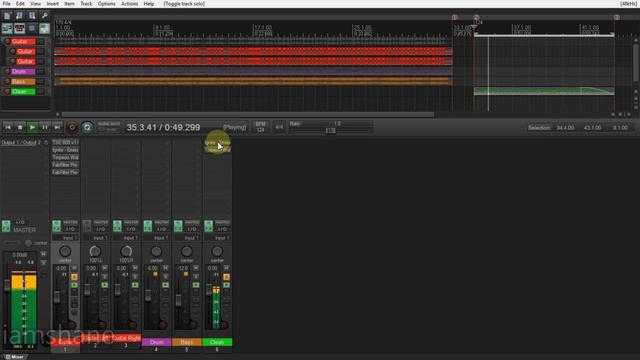Click the master pan knob
Image resolution: width=640 pixels, height=360 pixels.
[28, 243]
